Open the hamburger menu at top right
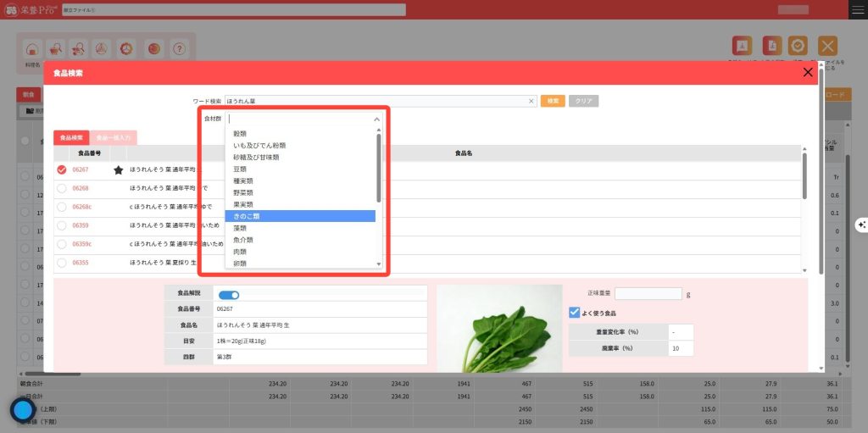The image size is (868, 433). [857, 9]
